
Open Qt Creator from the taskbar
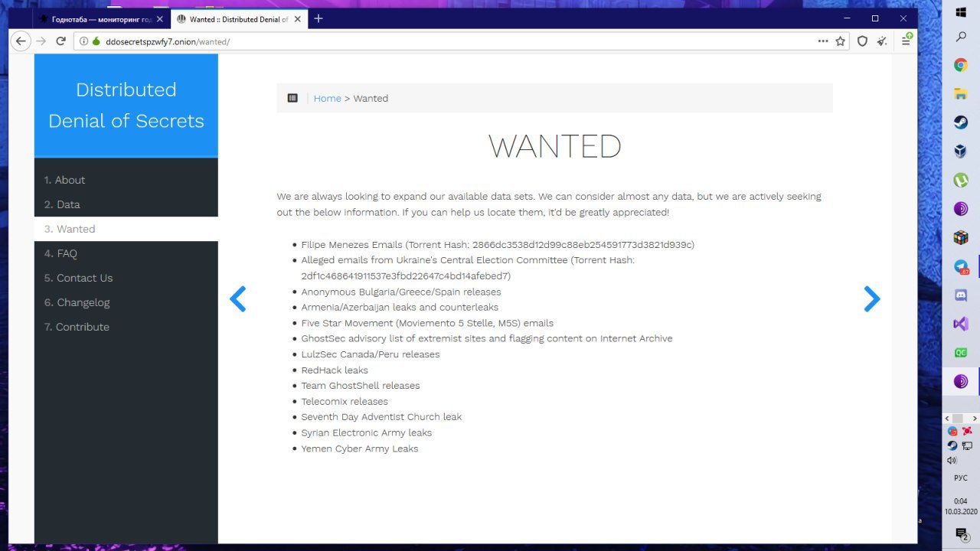pyautogui.click(x=961, y=353)
